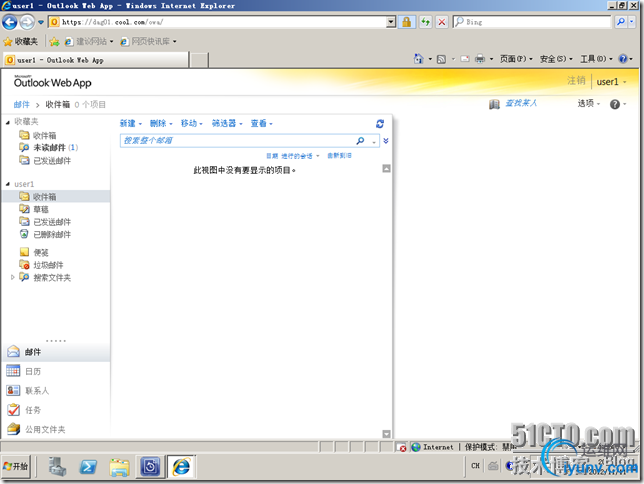Click the PowerShell taskbar icon
The height and width of the screenshot is (484, 644).
[88, 467]
